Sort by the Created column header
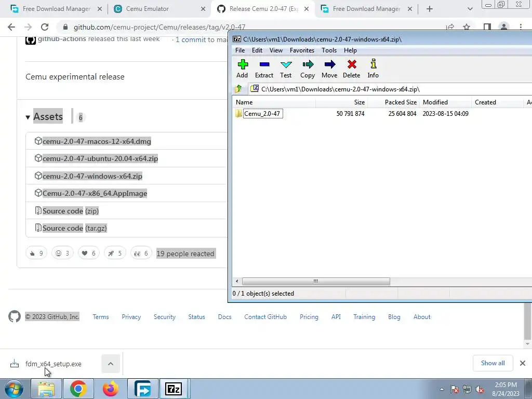Screen dimensions: 532x399 pos(497,102)
